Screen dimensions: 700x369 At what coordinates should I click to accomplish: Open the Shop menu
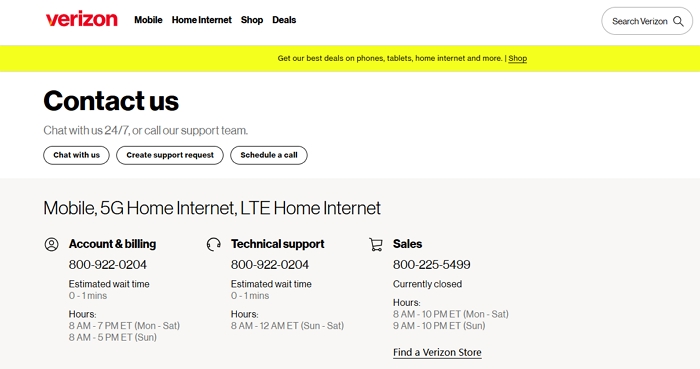(252, 20)
